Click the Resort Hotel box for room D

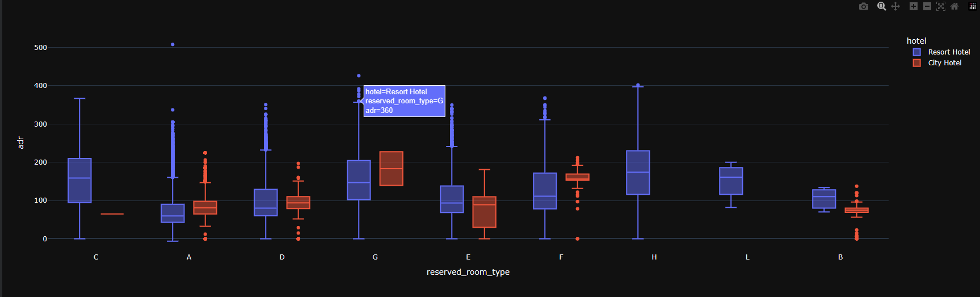[266, 202]
